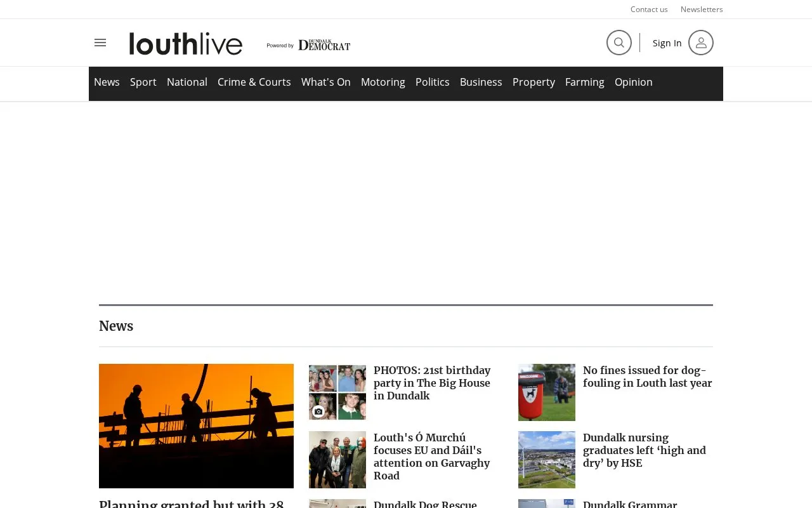Open Crime & Courts section
The width and height of the screenshot is (812, 508).
click(254, 82)
